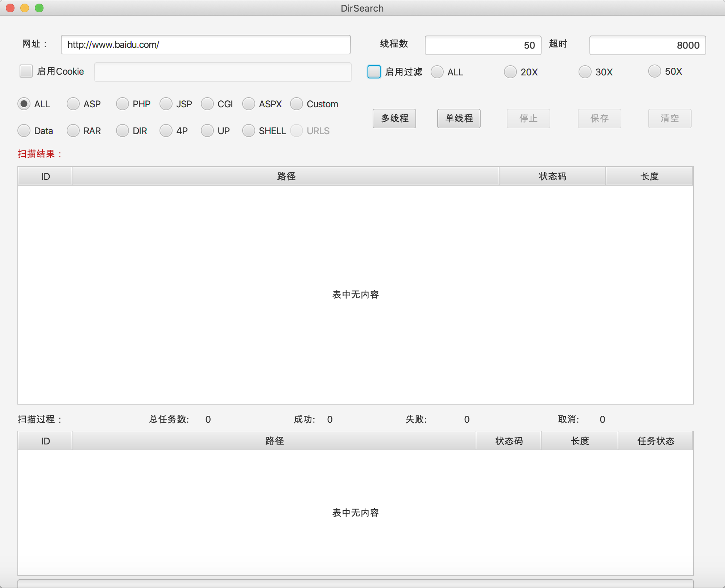
Task: Enable the 启用Cookie checkbox
Action: (26, 71)
